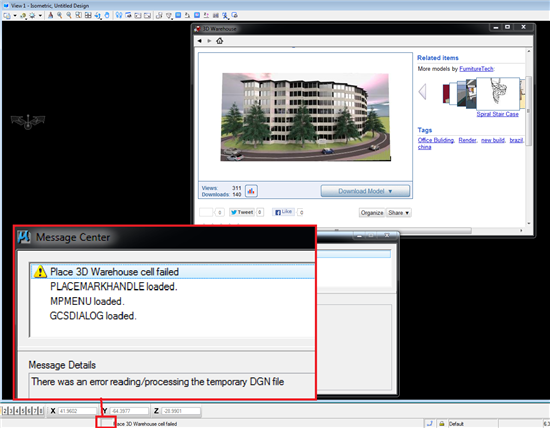Open the View Attributes dropdown arrow

(x=15, y=15)
